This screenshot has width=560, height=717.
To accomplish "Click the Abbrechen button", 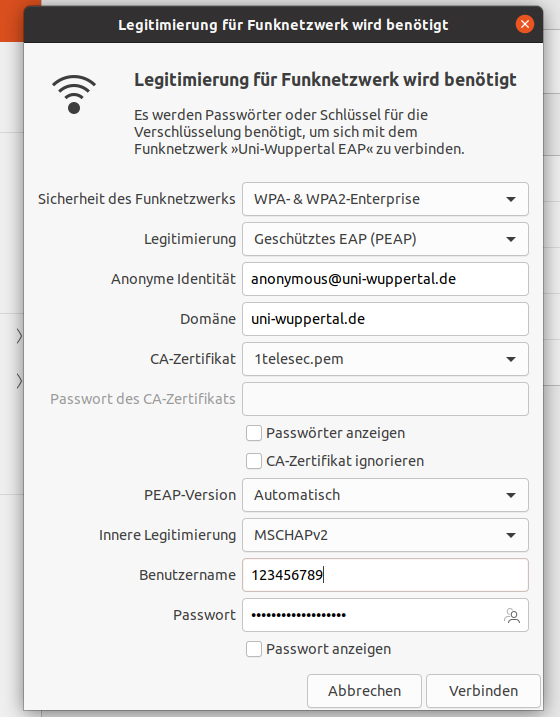I will coord(364,690).
